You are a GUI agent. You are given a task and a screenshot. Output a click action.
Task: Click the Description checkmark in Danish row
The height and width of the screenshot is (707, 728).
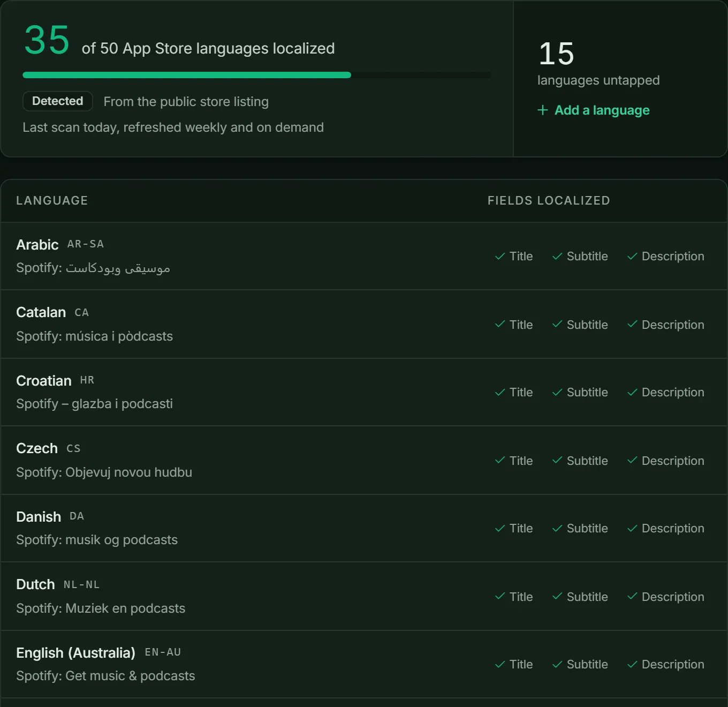[632, 529]
